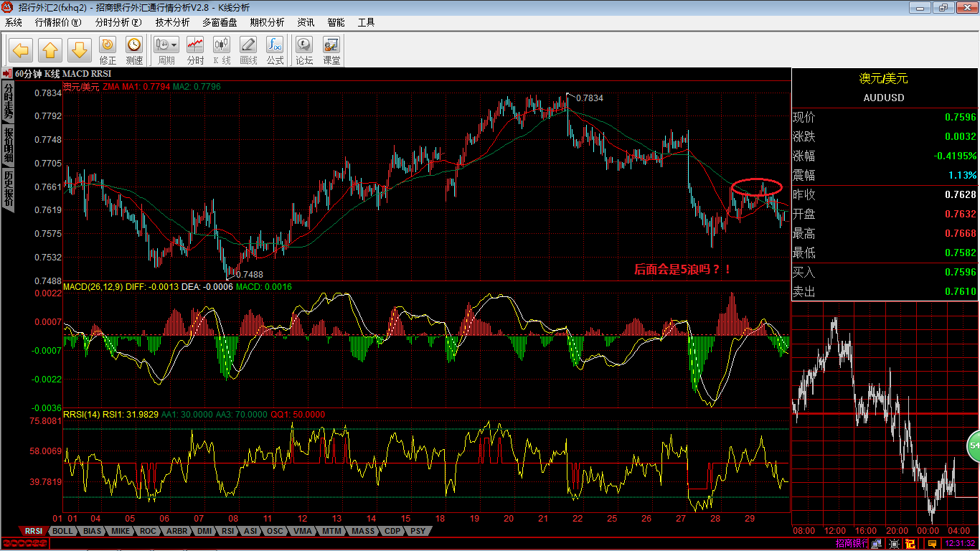Open the 课堂 classroom icon
980x551 pixels.
click(331, 51)
